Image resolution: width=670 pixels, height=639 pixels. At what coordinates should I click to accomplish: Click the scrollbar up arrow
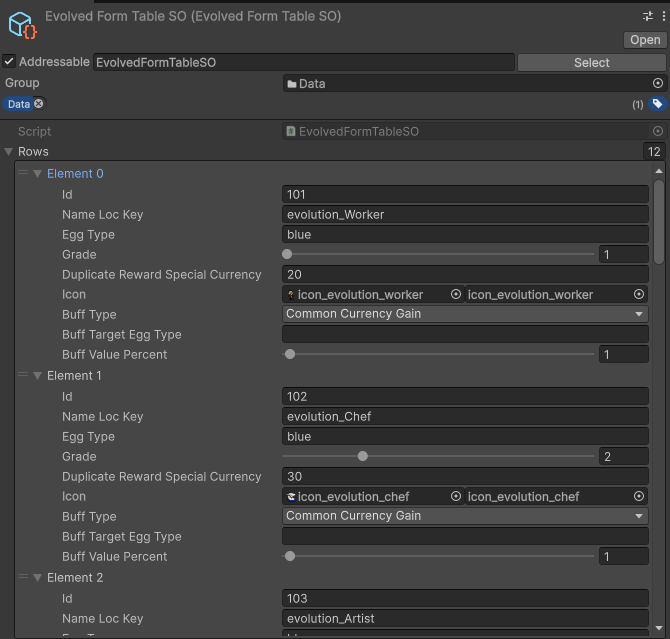[659, 171]
